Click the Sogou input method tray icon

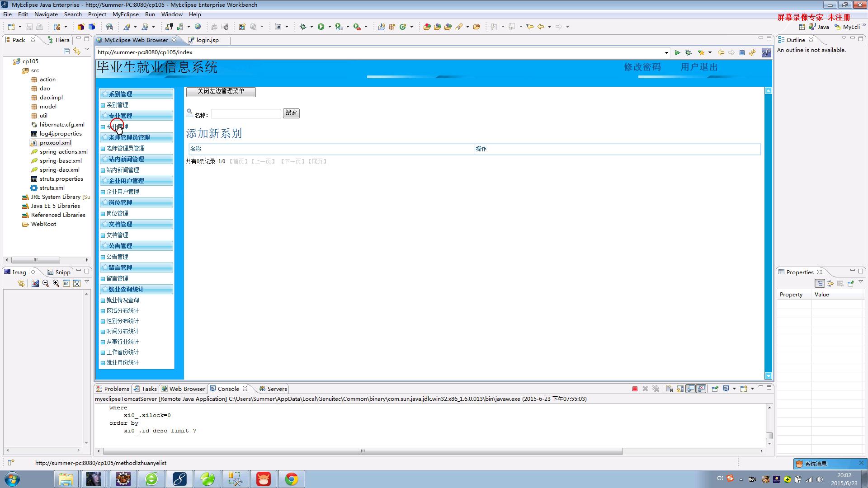coord(730,478)
